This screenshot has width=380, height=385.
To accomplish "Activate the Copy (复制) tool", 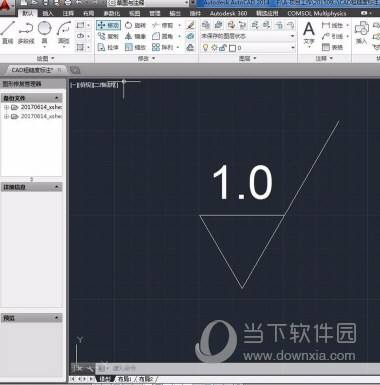I will tap(108, 36).
